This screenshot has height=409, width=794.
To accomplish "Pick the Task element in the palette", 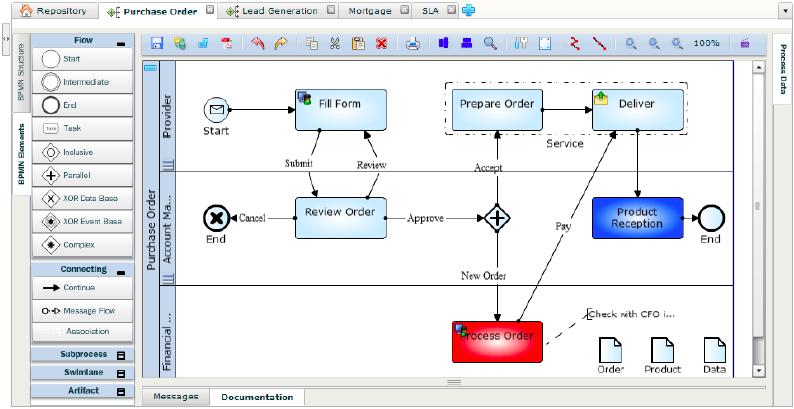I will point(83,129).
